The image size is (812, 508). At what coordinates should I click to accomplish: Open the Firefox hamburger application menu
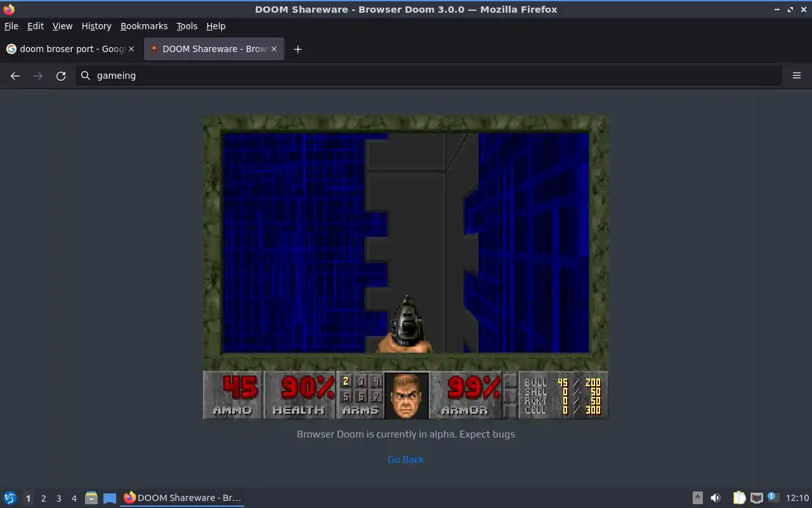click(x=797, y=76)
